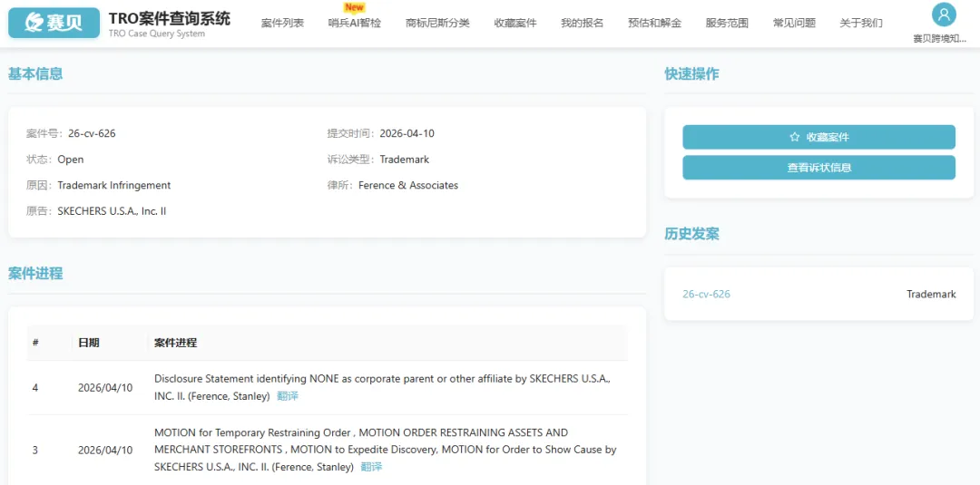980x485 pixels.
Task: Click date 2026/04/10 in row 3
Action: (105, 450)
